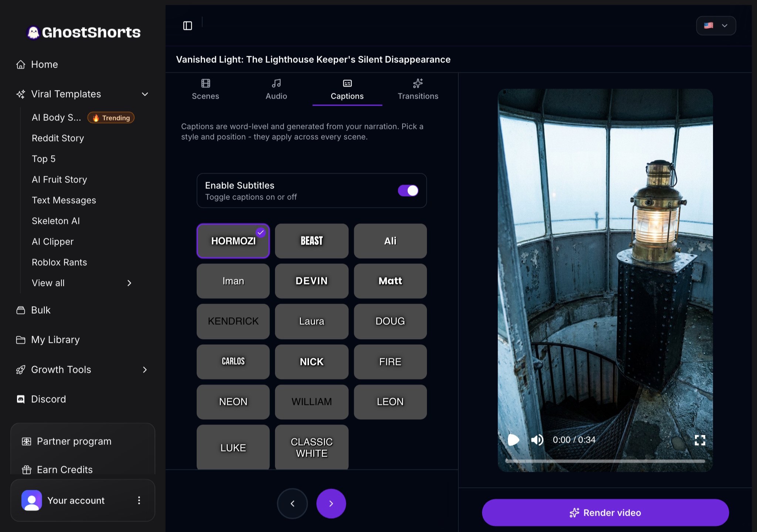Seek on the video progress bar
The width and height of the screenshot is (757, 532).
point(605,461)
